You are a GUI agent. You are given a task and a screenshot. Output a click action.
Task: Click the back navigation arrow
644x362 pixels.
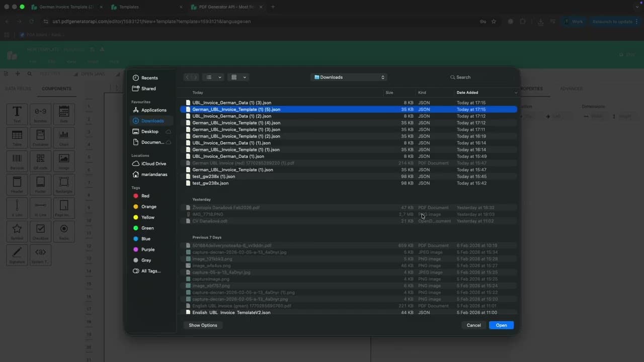point(187,77)
